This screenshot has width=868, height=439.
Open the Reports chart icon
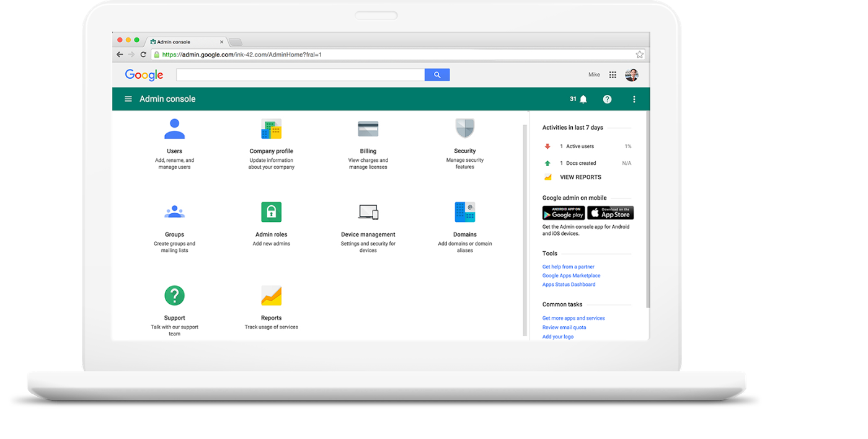[271, 296]
